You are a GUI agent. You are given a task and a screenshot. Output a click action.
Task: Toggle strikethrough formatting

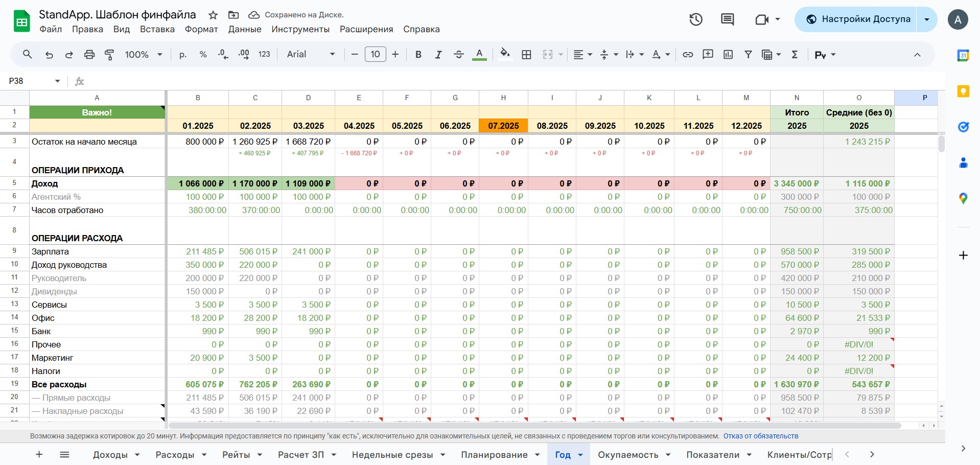point(458,55)
